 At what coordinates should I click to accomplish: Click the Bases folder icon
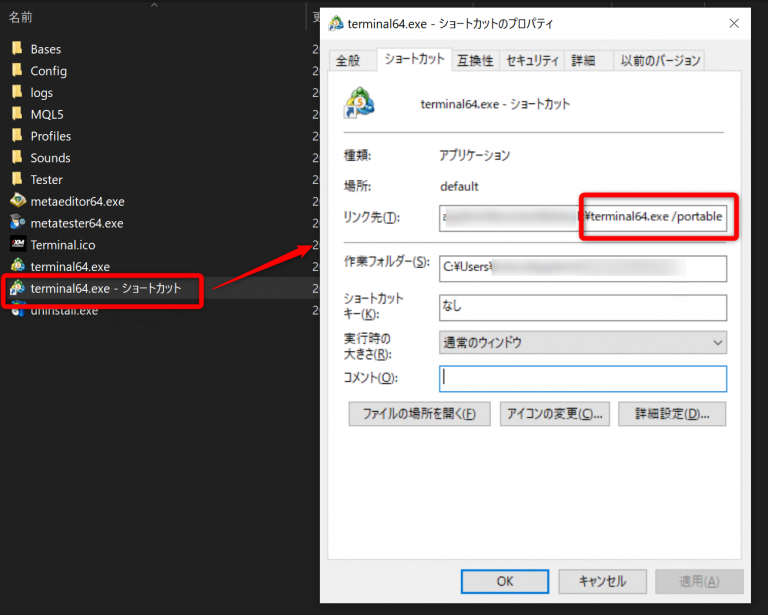point(17,49)
